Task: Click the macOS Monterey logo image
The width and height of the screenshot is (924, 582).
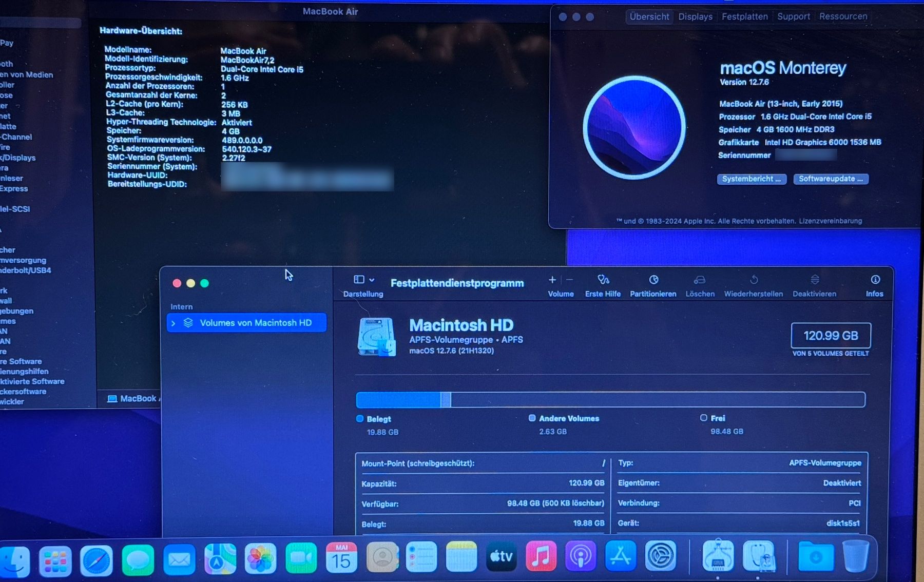Action: [x=634, y=128]
